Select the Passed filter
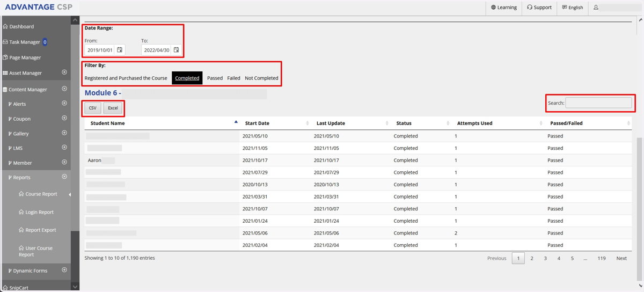 coord(215,78)
